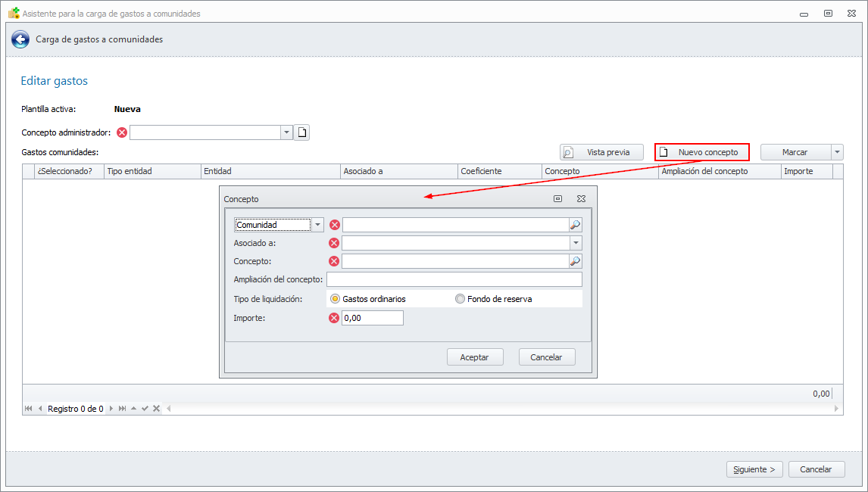The image size is (868, 492).
Task: Open concept search magnifier next to Concepto field
Action: pyautogui.click(x=575, y=261)
